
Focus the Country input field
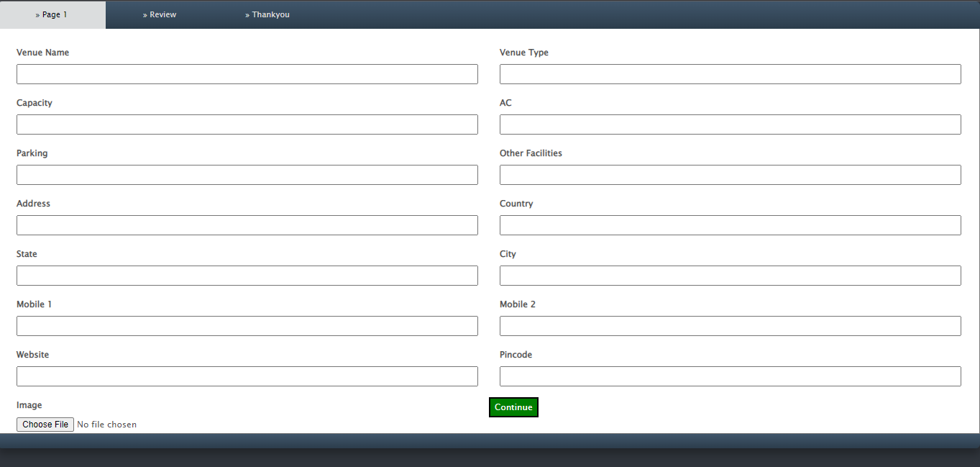[x=730, y=225]
